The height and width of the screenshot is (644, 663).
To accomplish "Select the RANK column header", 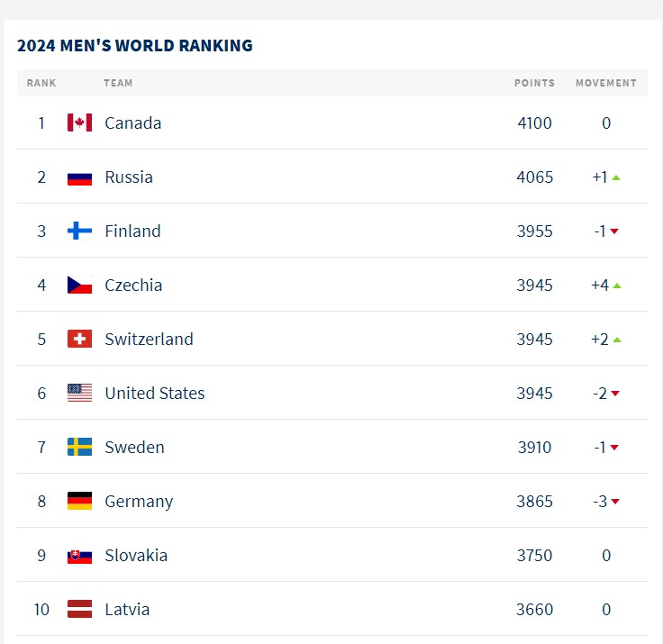I will point(41,83).
